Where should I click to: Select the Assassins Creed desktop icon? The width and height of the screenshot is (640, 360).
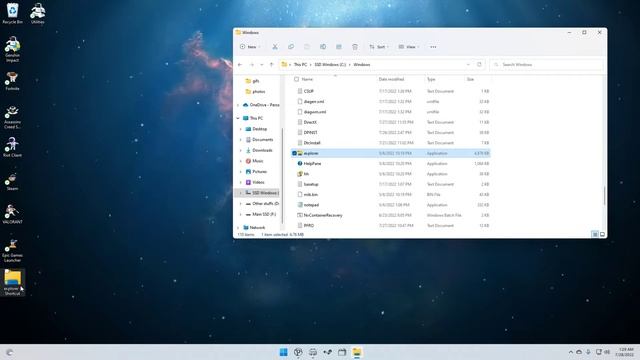pos(12,117)
